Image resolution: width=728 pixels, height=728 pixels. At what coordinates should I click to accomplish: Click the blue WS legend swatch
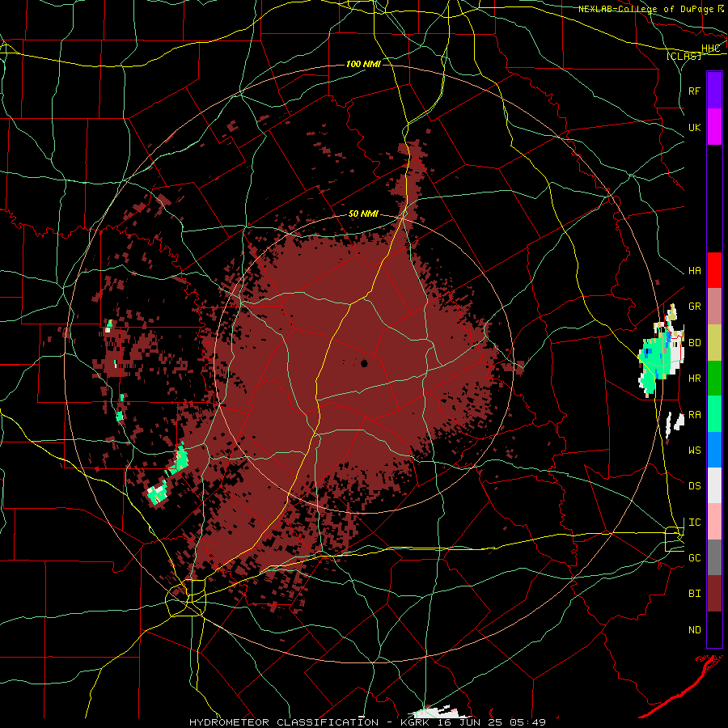(714, 450)
